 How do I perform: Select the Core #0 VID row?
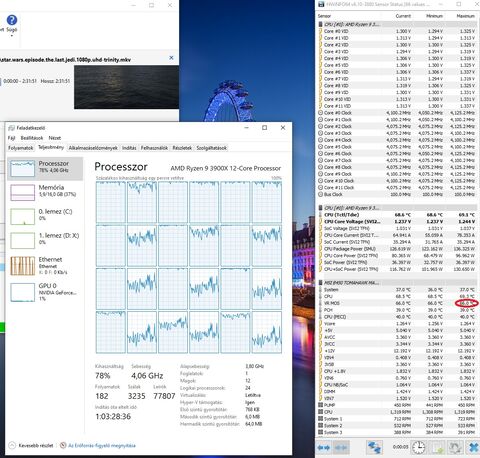tap(396, 31)
